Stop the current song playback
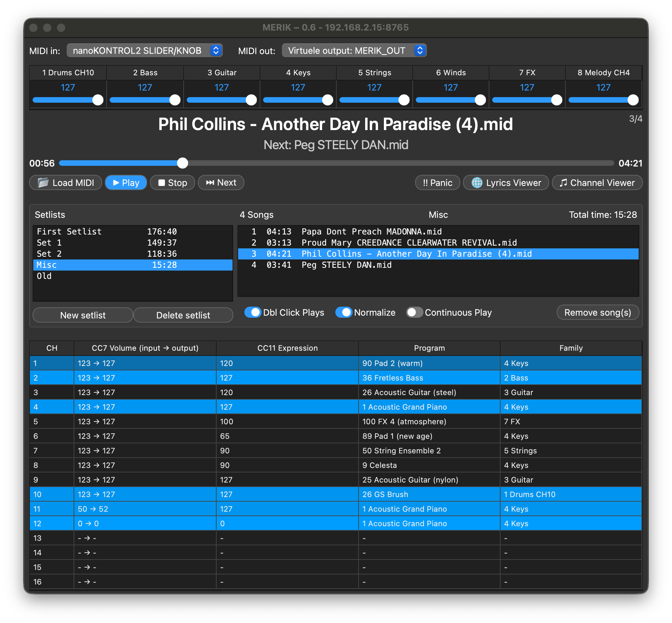The width and height of the screenshot is (672, 623). [x=172, y=182]
